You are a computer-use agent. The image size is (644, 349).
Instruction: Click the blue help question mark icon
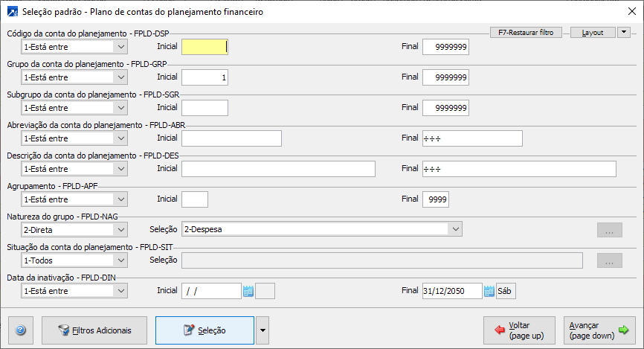coord(20,330)
